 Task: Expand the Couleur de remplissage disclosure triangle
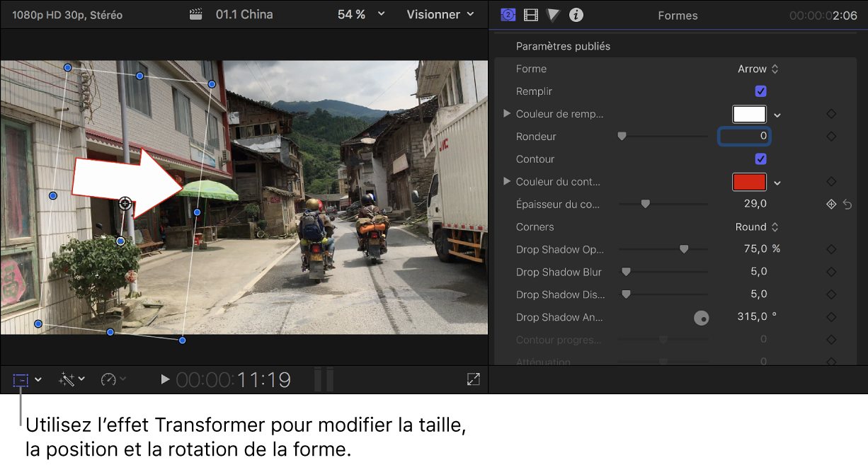click(506, 114)
